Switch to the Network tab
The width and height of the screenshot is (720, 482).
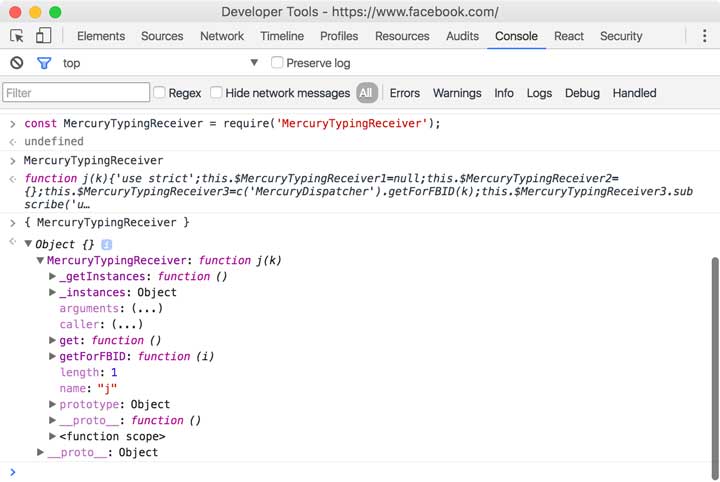pyautogui.click(x=222, y=36)
